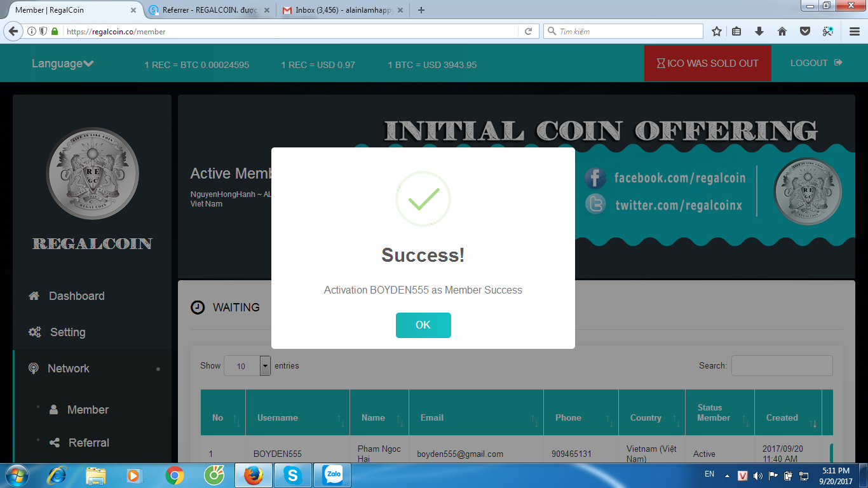Click the table Search input field
Viewport: 868px width, 488px height.
coord(782,365)
